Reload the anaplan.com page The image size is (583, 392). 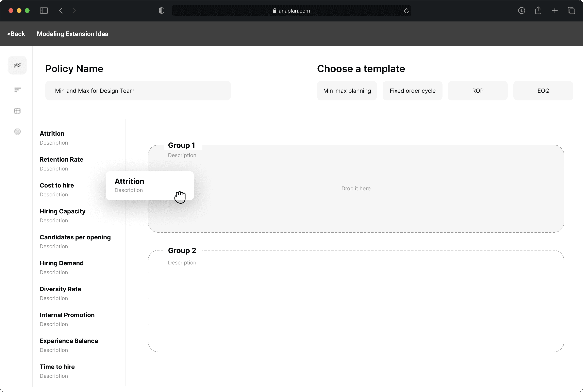(x=406, y=11)
